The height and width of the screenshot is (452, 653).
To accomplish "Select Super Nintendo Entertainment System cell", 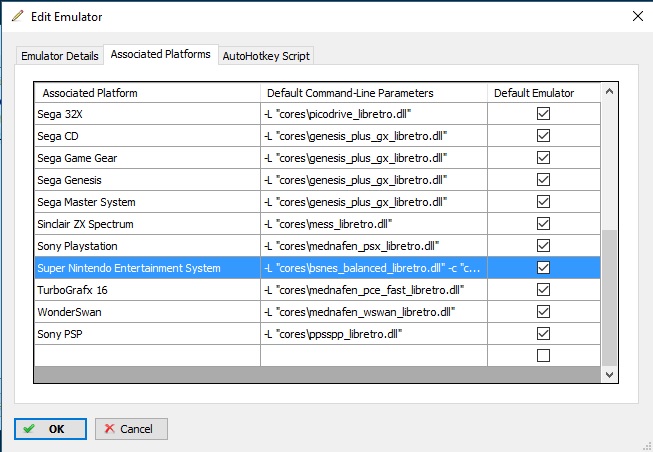I will pyautogui.click(x=147, y=268).
